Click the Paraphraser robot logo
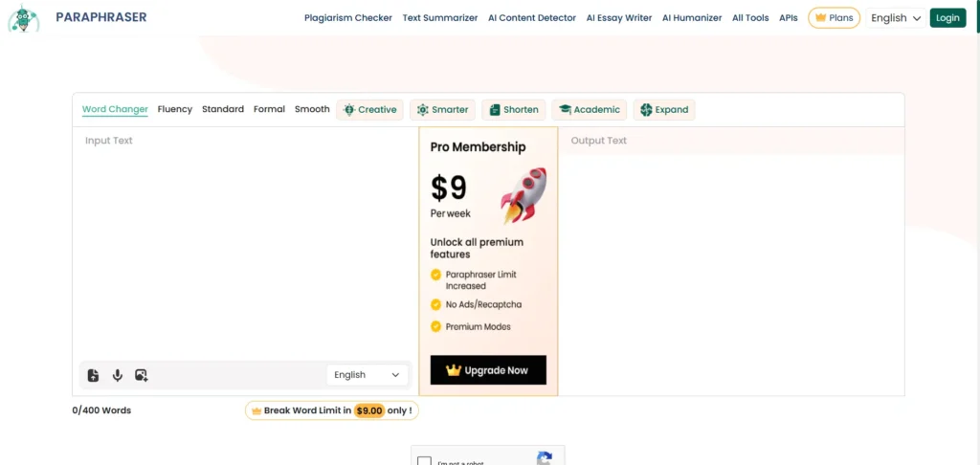 pyautogui.click(x=23, y=18)
